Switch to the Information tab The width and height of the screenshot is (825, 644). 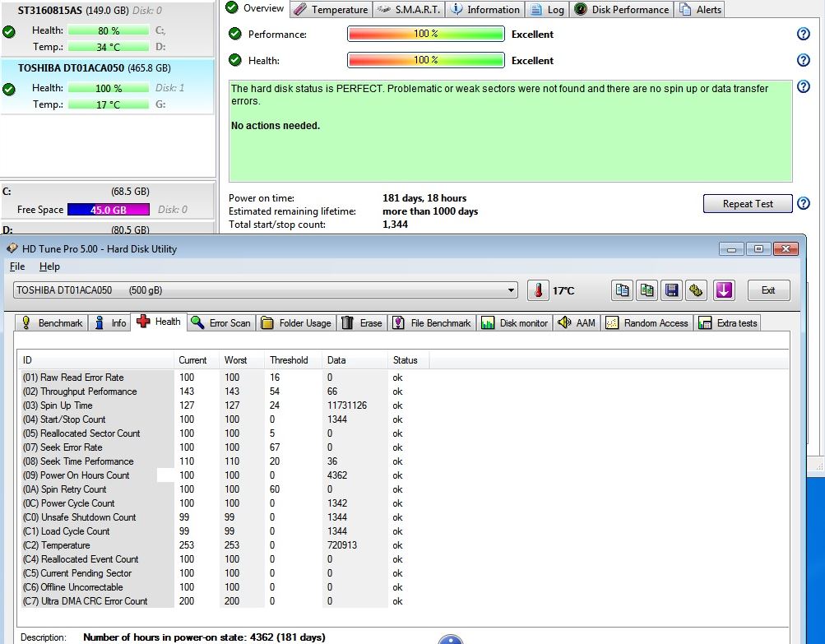(485, 10)
